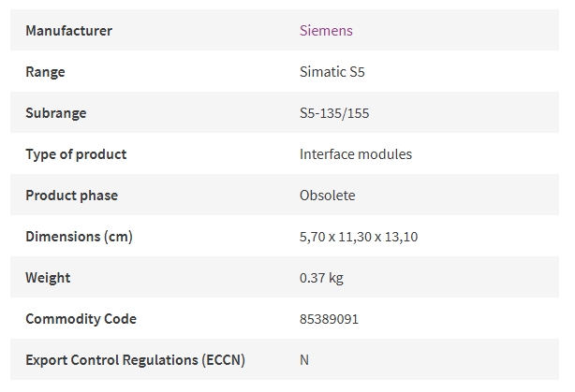This screenshot has height=392, width=575.
Task: Click the Product phase label
Action: coord(72,196)
